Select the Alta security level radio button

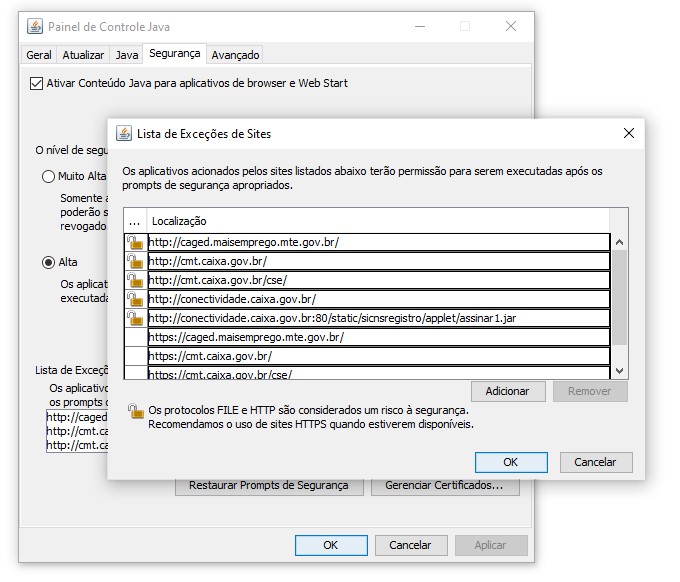point(48,262)
